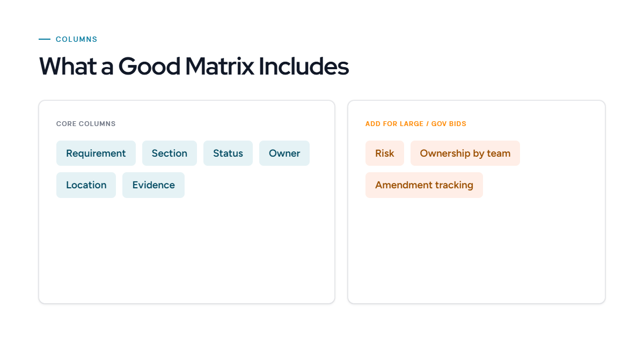Click the CORE COLUMNS card header
Viewport: 644px width, 338px height.
pyautogui.click(x=86, y=124)
